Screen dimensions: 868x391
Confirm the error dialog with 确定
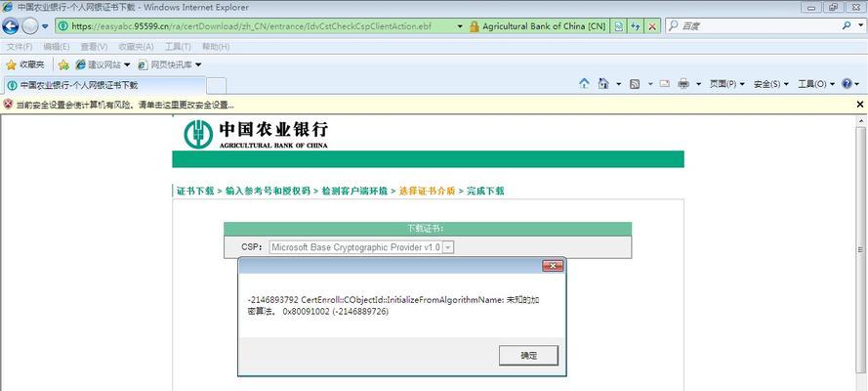coord(528,356)
